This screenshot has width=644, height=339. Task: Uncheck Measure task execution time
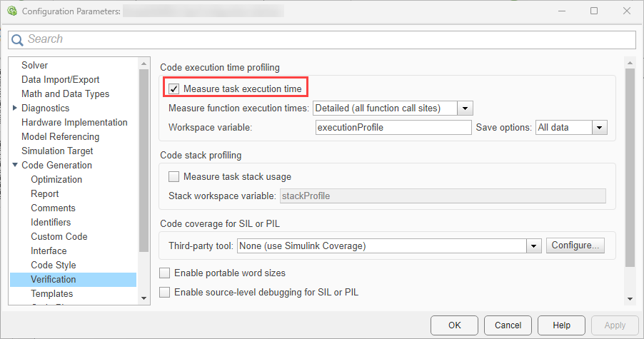(173, 88)
